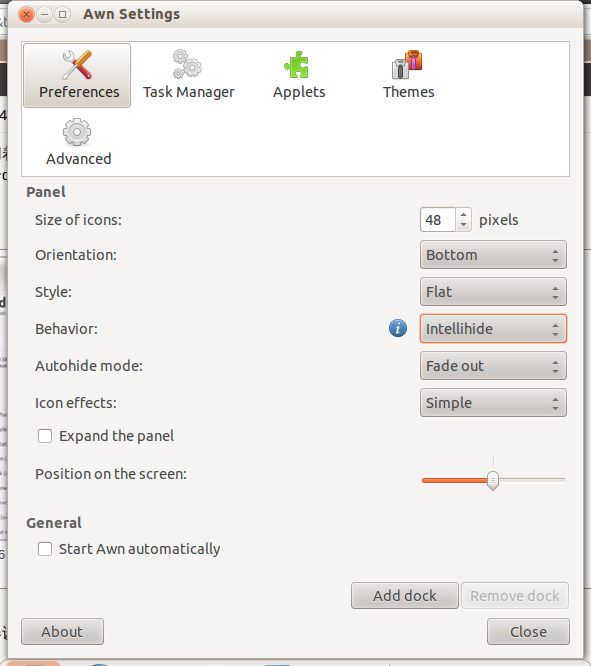Open the Preferences section icon
Viewport: 591px width, 666px height.
coord(77,65)
